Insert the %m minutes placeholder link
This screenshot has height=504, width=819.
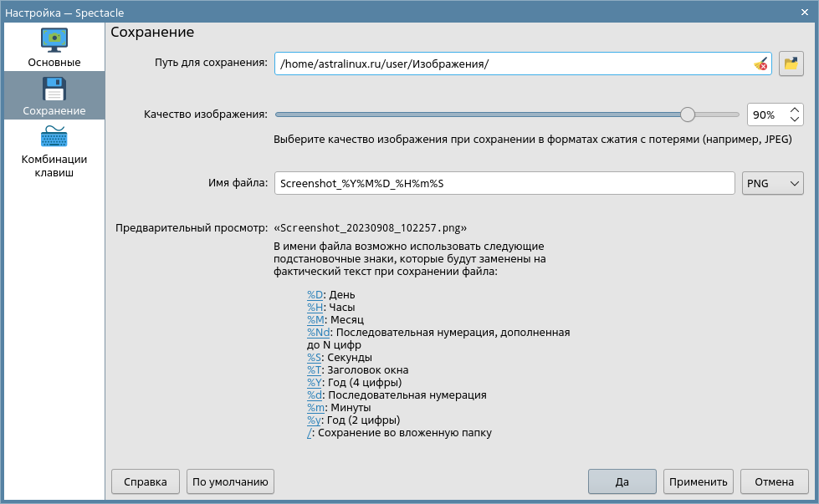[316, 408]
